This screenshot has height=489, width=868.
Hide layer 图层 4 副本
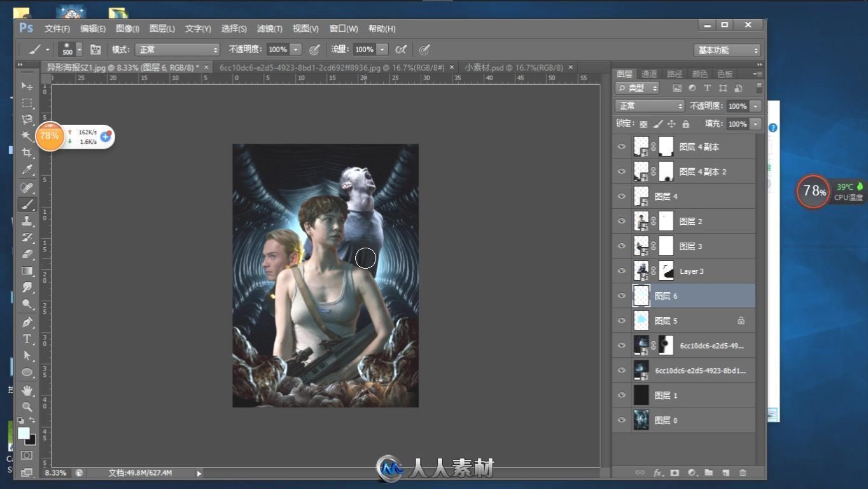[x=622, y=146]
